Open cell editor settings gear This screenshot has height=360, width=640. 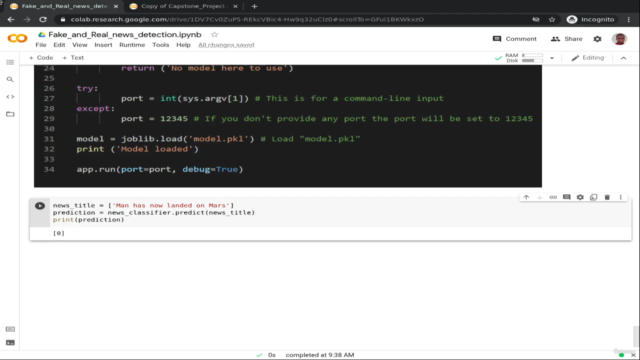[580, 197]
